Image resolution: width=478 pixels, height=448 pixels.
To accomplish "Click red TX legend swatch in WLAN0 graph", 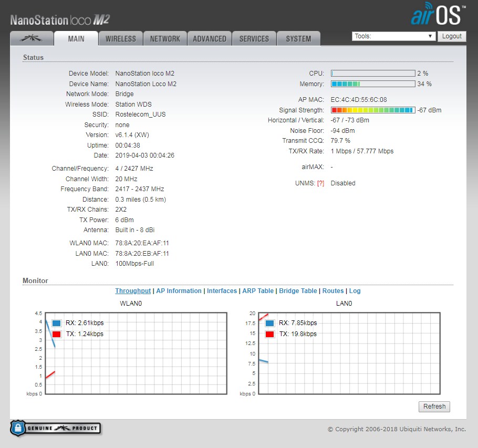I will (56, 334).
